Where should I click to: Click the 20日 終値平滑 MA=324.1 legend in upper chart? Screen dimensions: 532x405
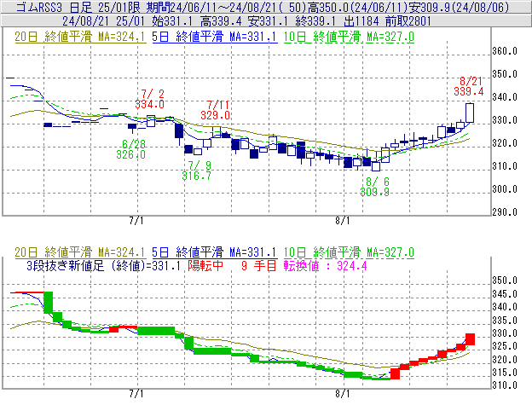[80, 37]
